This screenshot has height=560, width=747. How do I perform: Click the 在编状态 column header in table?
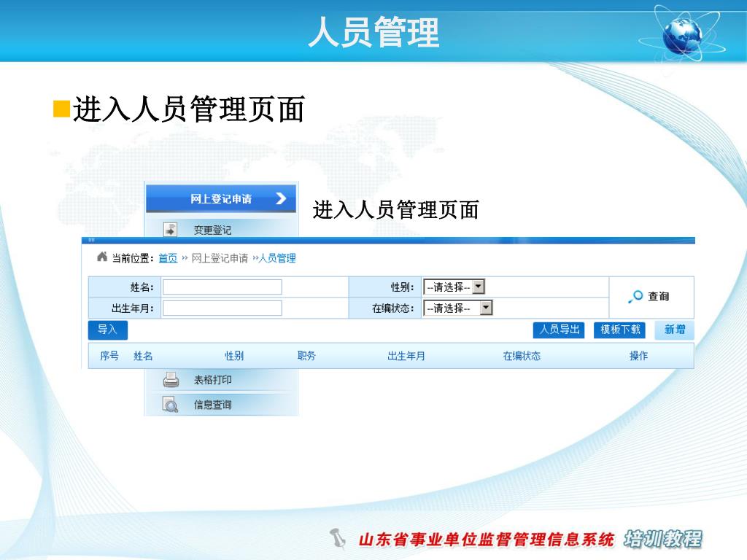(522, 356)
